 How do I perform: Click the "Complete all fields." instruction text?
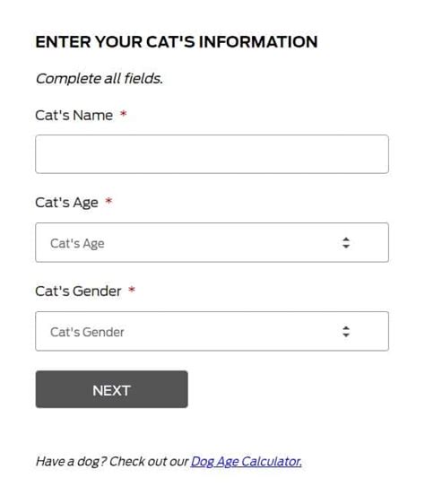(99, 79)
